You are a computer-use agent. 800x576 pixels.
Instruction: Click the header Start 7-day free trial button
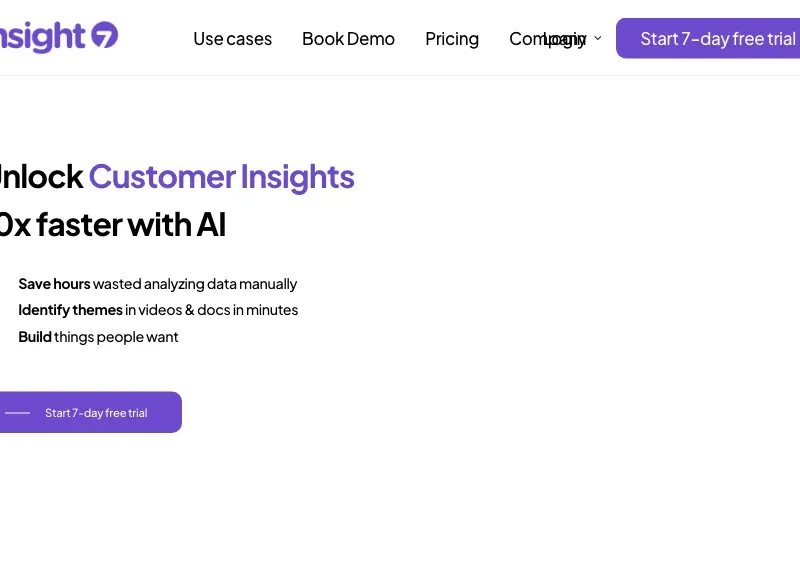708,38
